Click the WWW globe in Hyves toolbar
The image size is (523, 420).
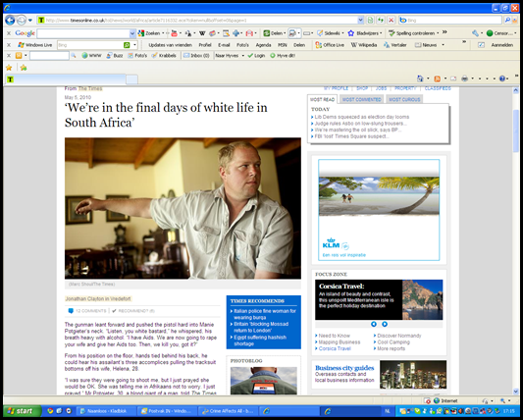click(x=91, y=56)
